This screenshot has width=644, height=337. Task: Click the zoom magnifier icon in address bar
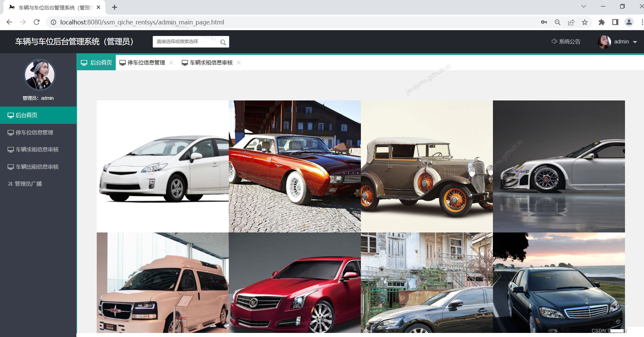tap(557, 22)
